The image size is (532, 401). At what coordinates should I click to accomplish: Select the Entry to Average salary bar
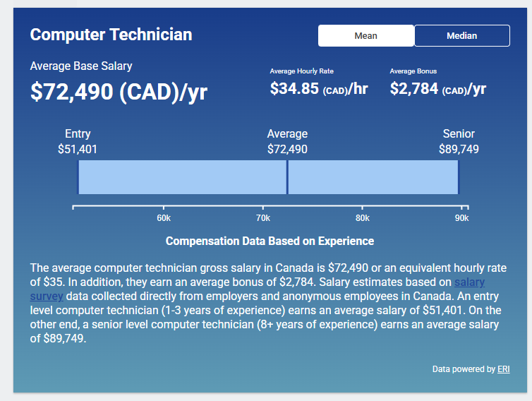(x=183, y=177)
